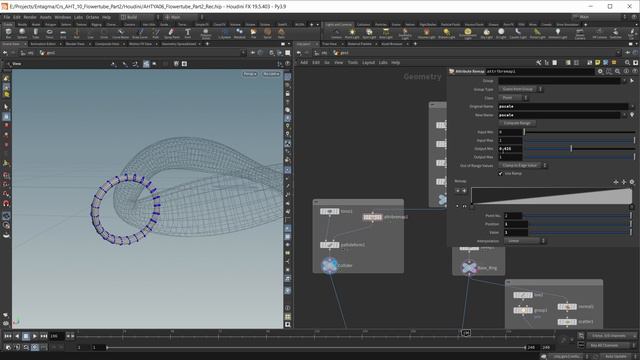Toggle the Persp viewport menu
This screenshot has width=640, height=360.
[250, 74]
